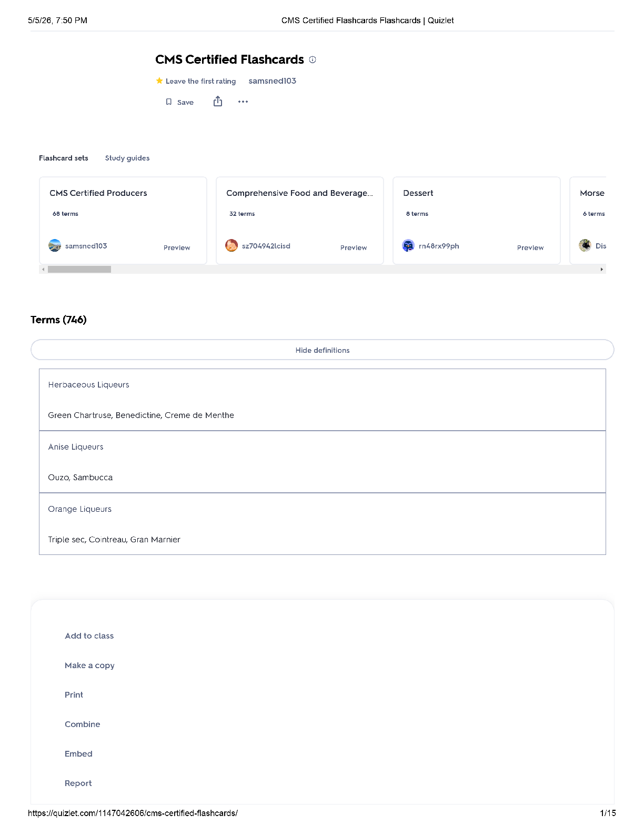Click the left arrow of the horizontal scrollbar
The image size is (644, 834).
[43, 269]
